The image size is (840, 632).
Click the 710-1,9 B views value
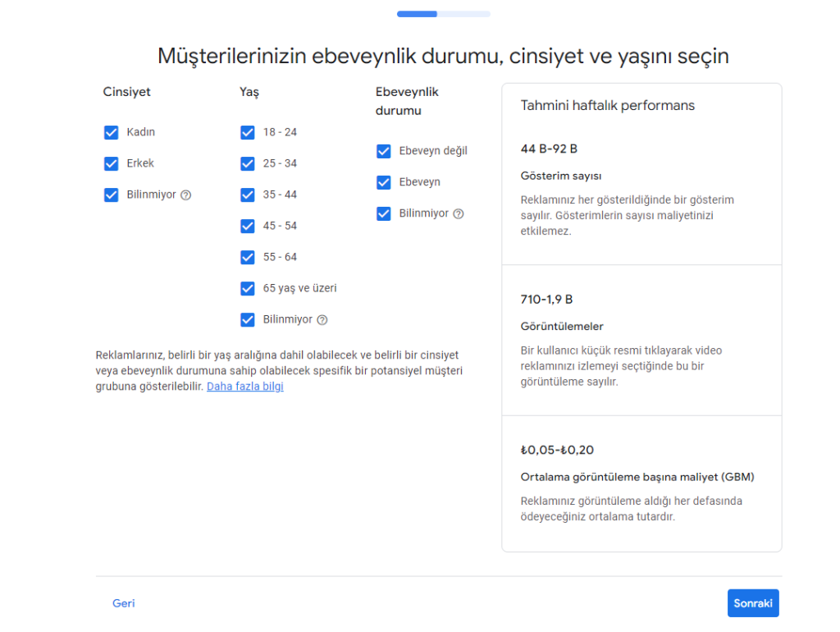(x=546, y=300)
